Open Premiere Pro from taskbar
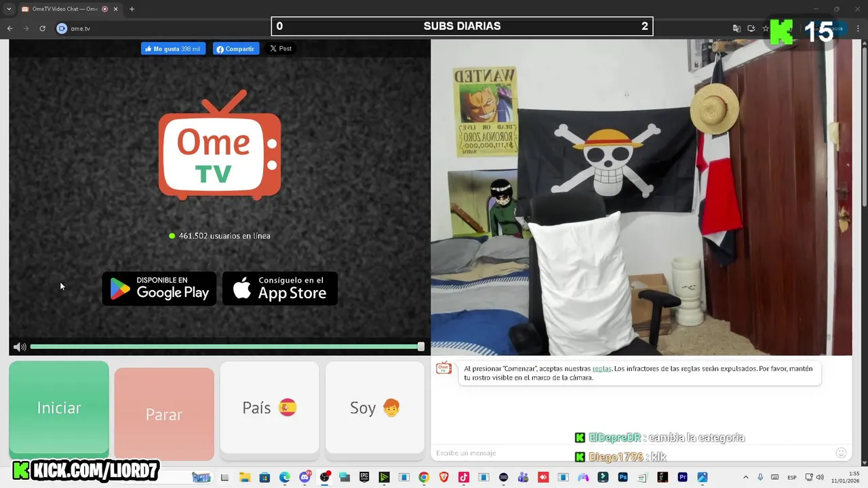Image resolution: width=868 pixels, height=488 pixels. [682, 477]
